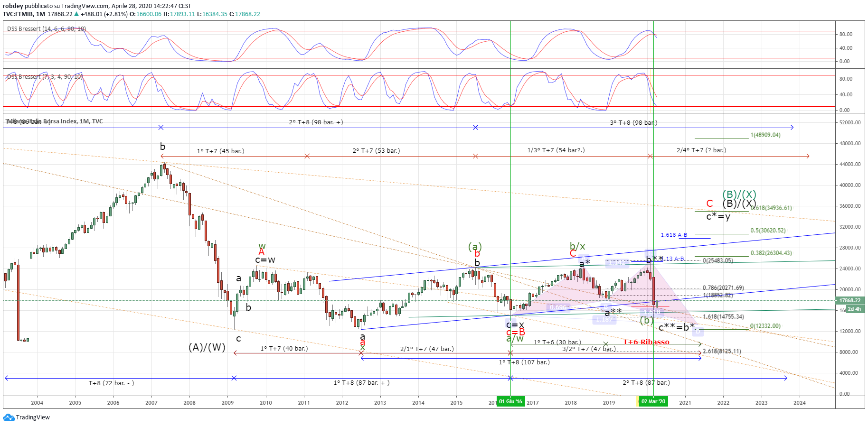Click the 'c=w' wave label

tap(265, 260)
